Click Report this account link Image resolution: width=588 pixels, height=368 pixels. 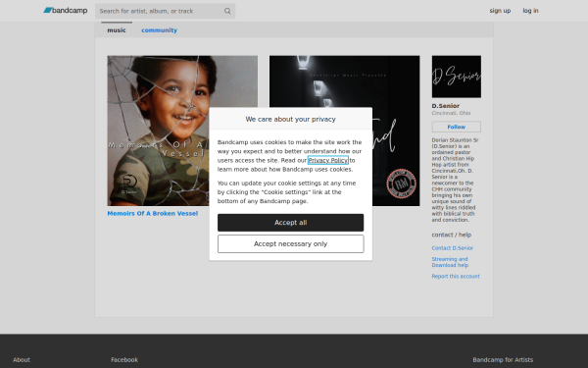pyautogui.click(x=456, y=277)
